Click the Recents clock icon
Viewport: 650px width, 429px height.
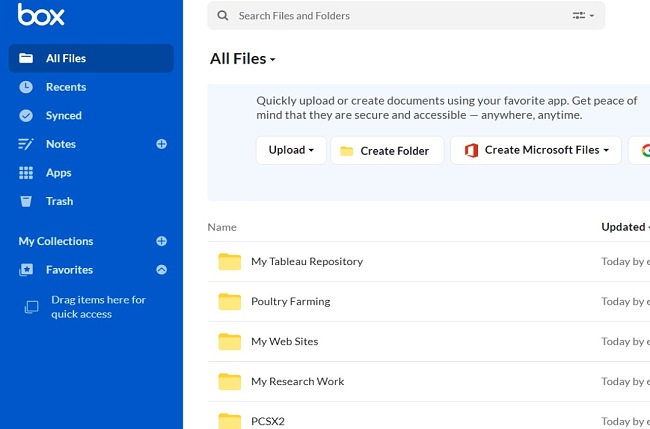click(x=26, y=87)
